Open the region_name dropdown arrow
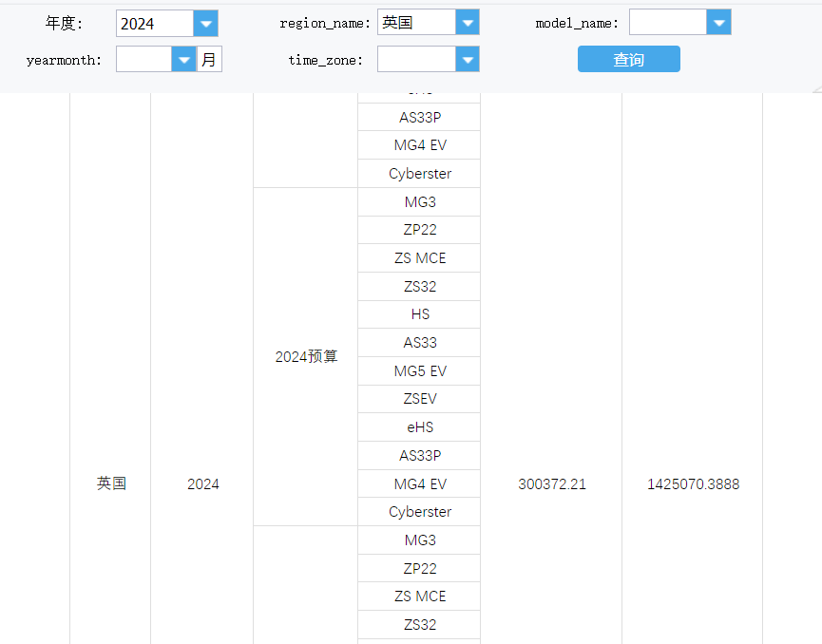The width and height of the screenshot is (822, 644). click(x=468, y=23)
